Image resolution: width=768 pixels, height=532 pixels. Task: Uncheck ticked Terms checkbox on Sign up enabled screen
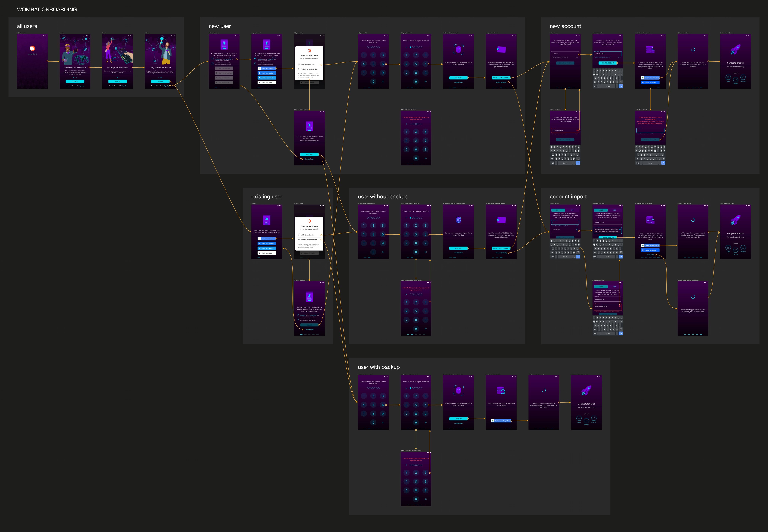[x=255, y=58]
